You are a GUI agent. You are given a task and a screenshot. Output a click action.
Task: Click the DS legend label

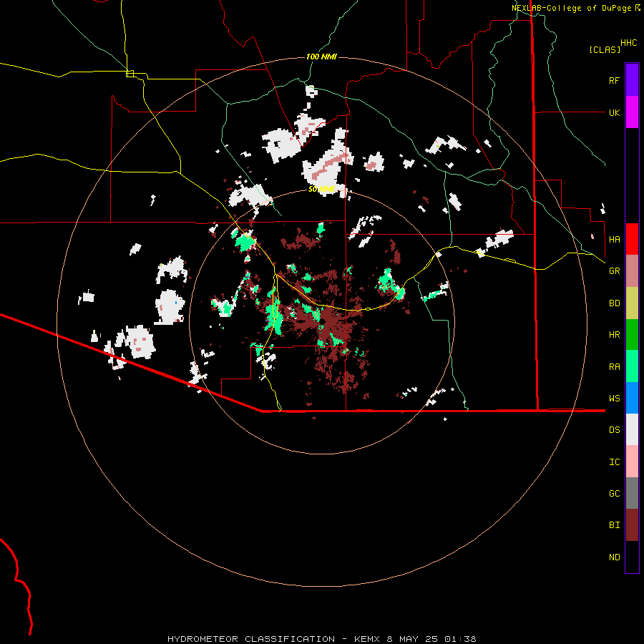pos(614,430)
